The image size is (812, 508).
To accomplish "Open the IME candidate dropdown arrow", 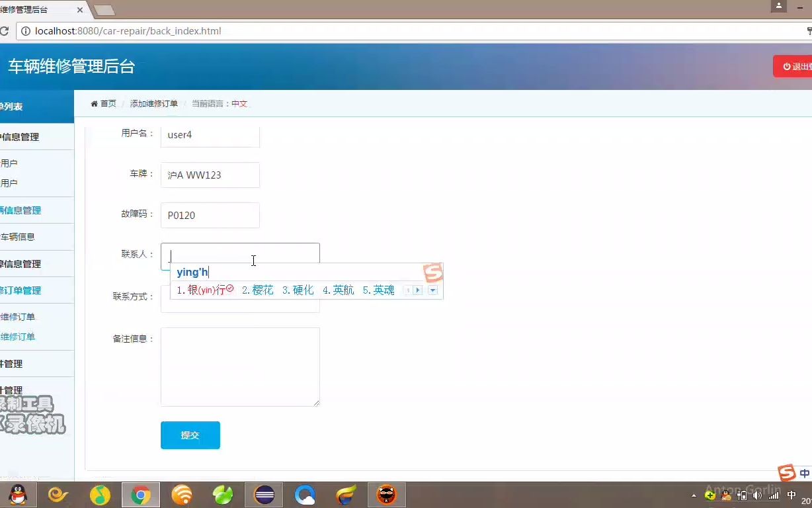I will pos(434,290).
